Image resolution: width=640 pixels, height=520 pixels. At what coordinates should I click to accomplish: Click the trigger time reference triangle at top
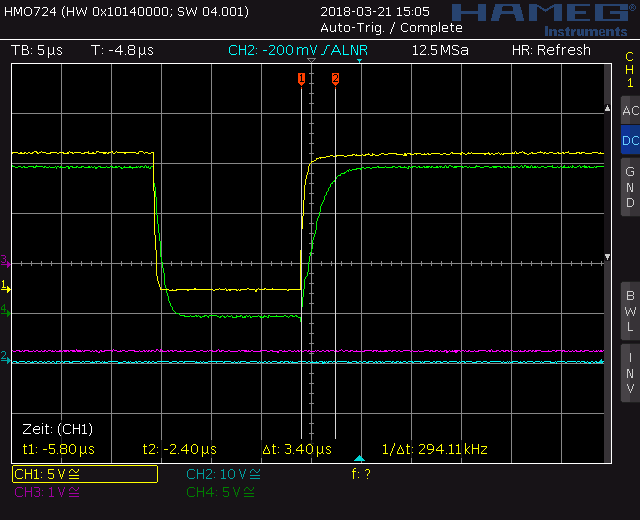click(311, 60)
